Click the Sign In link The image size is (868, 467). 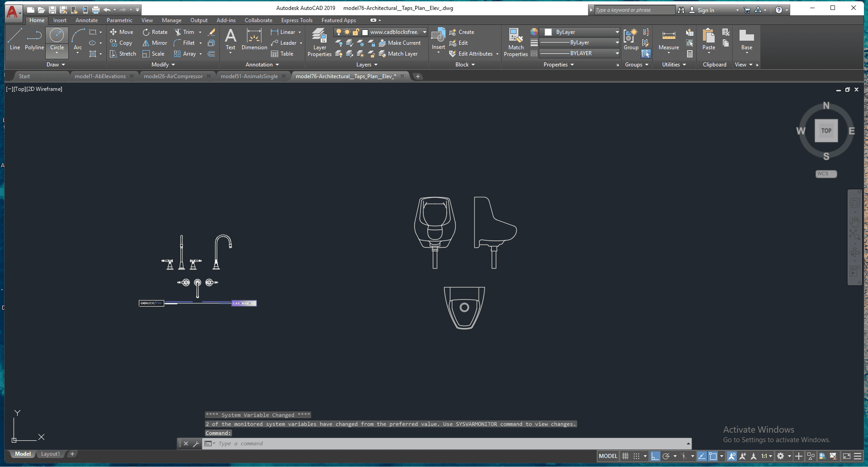706,9
